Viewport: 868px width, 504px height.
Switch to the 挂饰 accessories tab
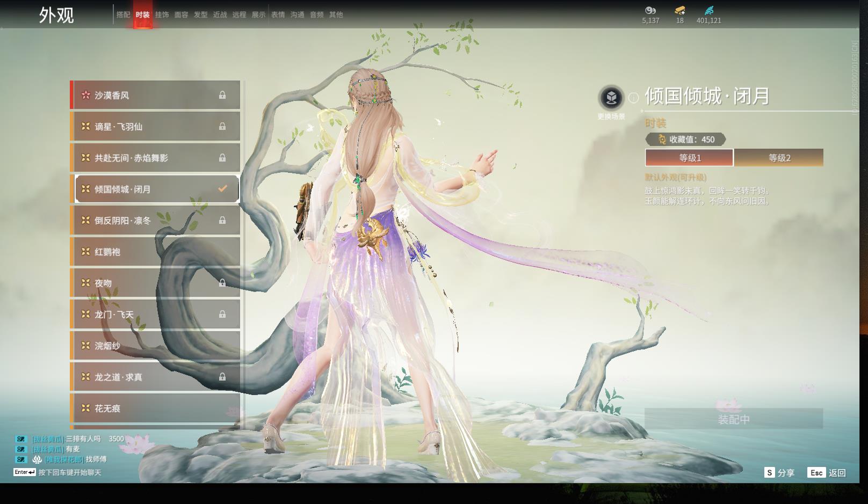pyautogui.click(x=162, y=14)
